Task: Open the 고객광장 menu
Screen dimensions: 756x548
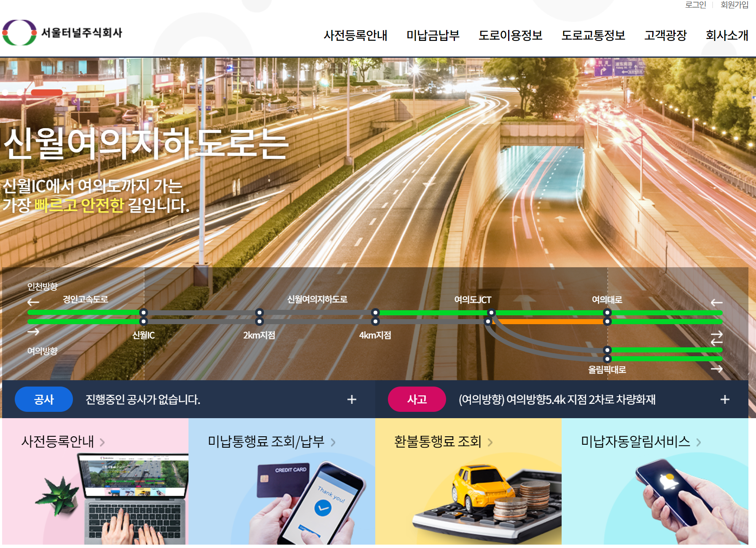Action: (665, 35)
